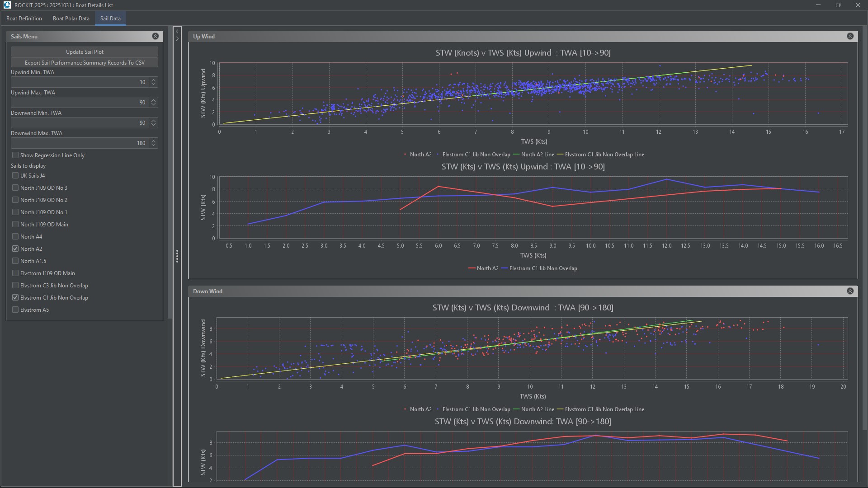Increase Upwind Max. TWA value
Screen dimensions: 868x488
pos(154,100)
